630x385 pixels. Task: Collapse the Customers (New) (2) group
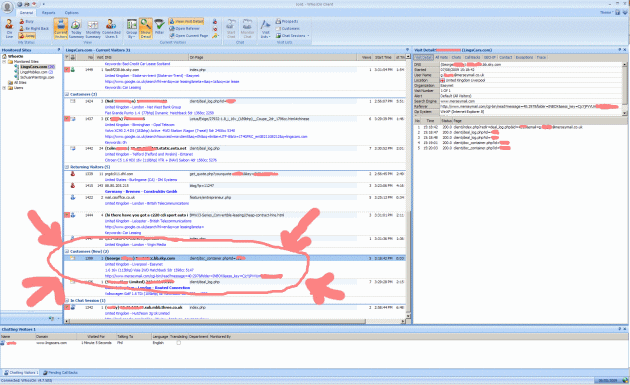point(67,252)
